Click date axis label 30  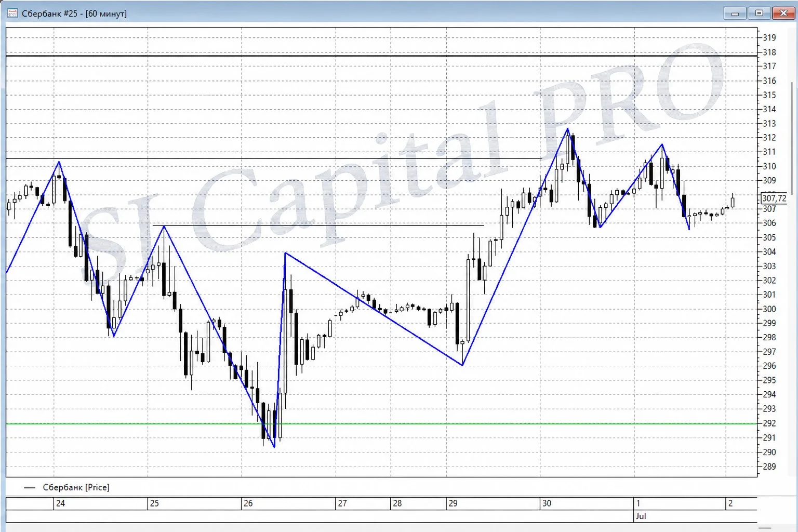pos(547,503)
